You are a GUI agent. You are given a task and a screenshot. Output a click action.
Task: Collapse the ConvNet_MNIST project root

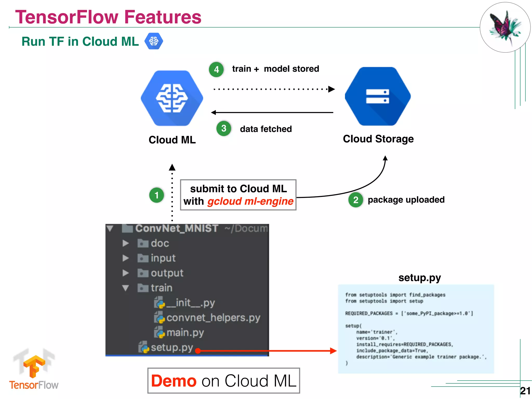coord(110,229)
